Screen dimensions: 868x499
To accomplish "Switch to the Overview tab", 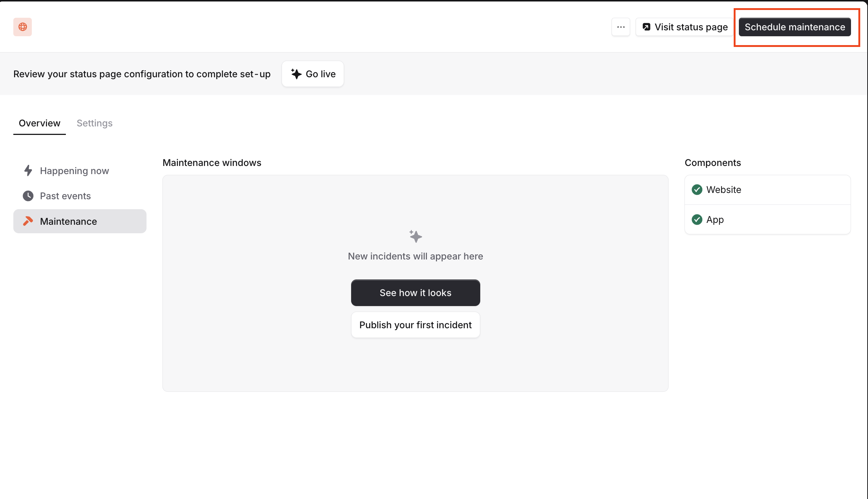I will pos(40,123).
